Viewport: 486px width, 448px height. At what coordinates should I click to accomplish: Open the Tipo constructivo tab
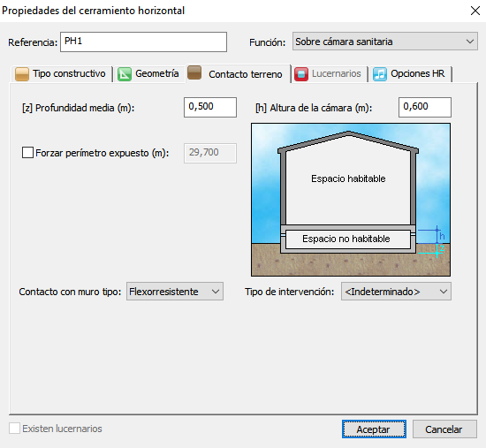coord(61,74)
